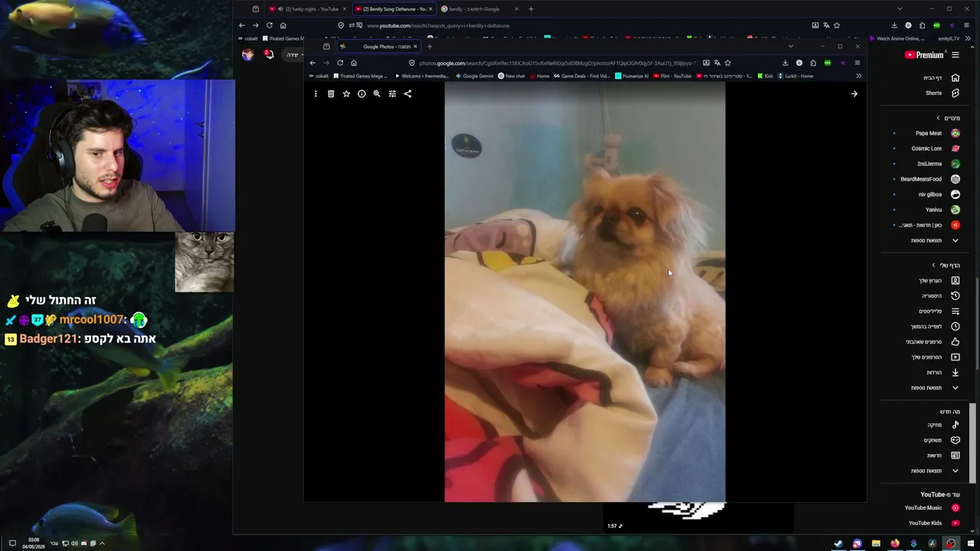
Task: Open more options menu in Google Photos viewer
Action: point(315,94)
